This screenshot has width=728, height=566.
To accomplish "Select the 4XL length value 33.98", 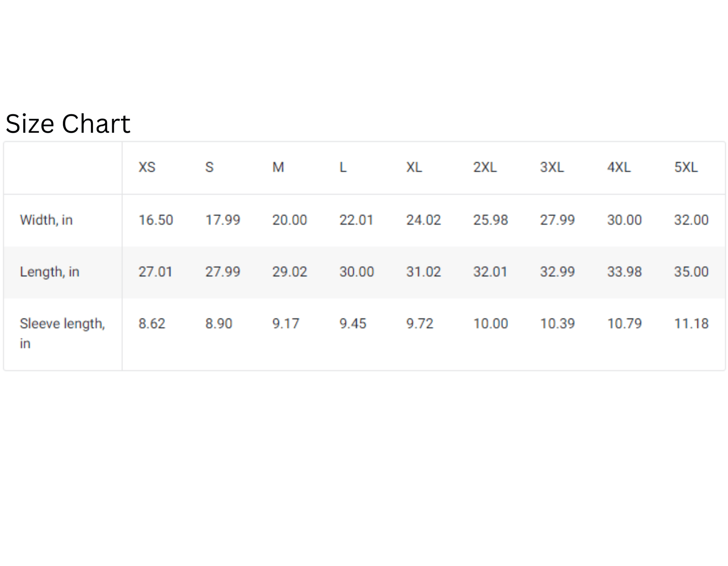I will [x=624, y=272].
